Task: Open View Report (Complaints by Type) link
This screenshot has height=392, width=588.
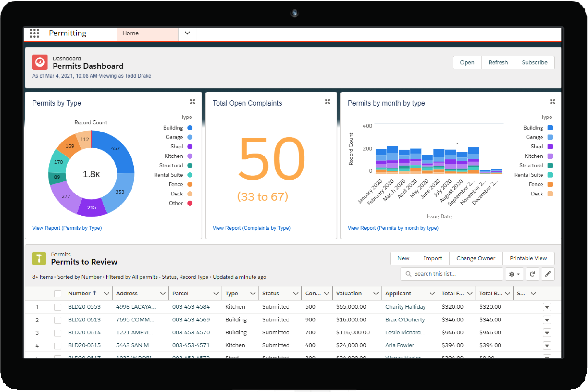Action: (x=251, y=228)
